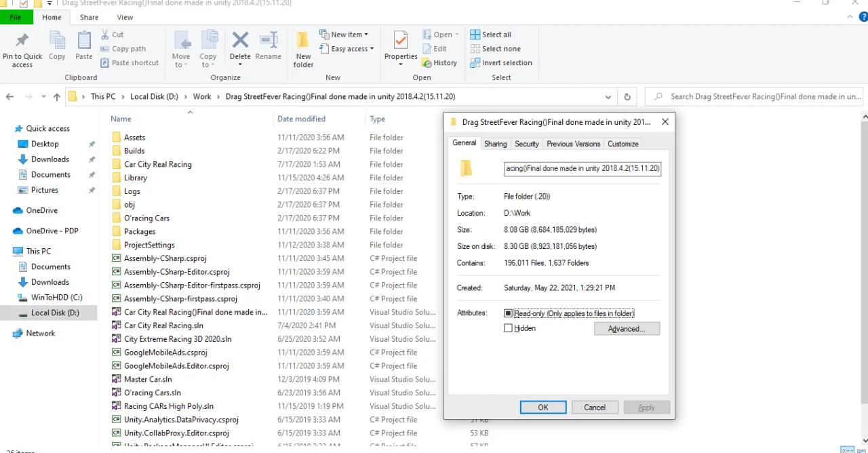Open Properties from the ribbon checkmark icon
Screen dimensions: 868x453
401,41
